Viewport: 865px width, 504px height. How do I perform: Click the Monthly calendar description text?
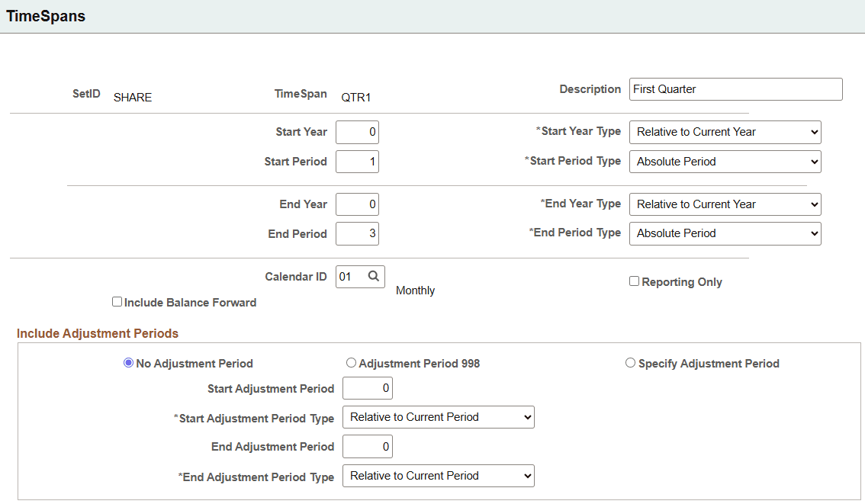click(416, 291)
